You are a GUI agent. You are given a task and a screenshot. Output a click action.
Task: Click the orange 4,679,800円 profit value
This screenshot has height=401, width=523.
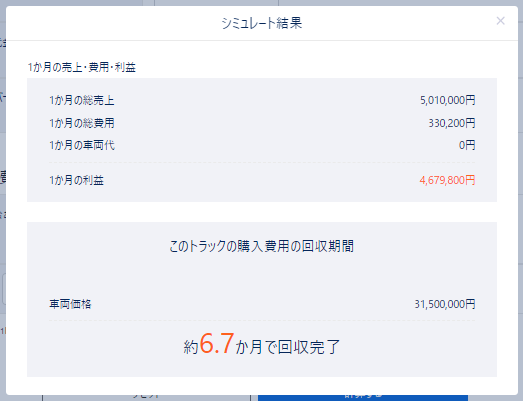(447, 180)
